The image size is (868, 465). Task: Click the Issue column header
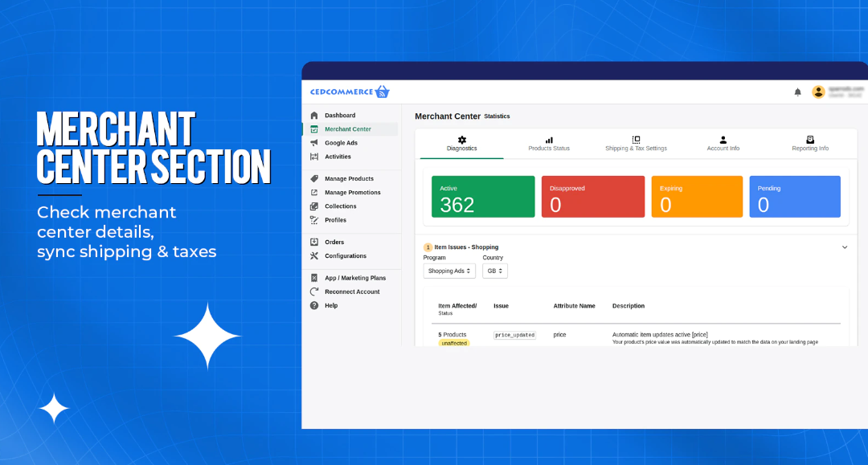point(501,306)
